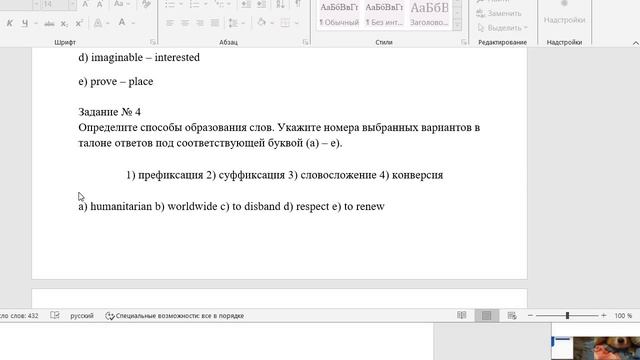The width and height of the screenshot is (640, 360).
Task: Open line spacing options
Action: click(233, 23)
